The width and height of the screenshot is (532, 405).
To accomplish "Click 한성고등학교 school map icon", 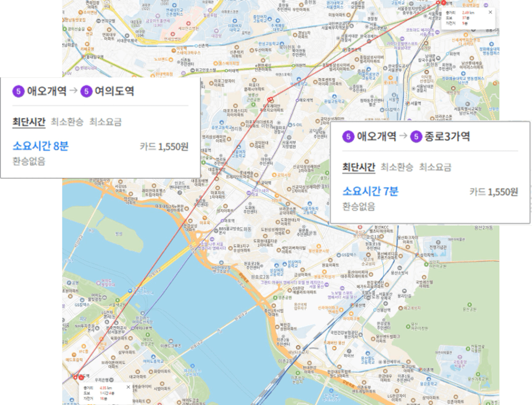I will pos(282,44).
